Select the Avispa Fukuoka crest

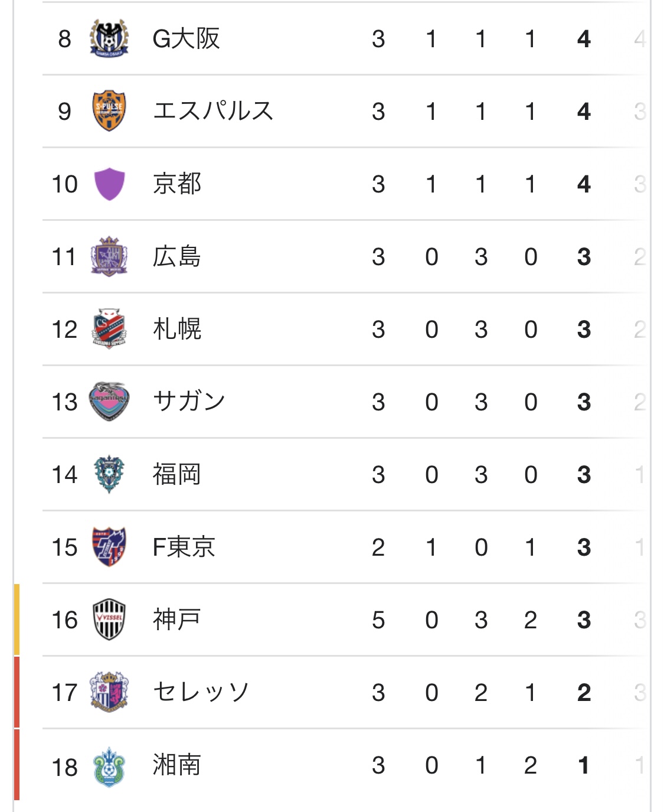[109, 474]
